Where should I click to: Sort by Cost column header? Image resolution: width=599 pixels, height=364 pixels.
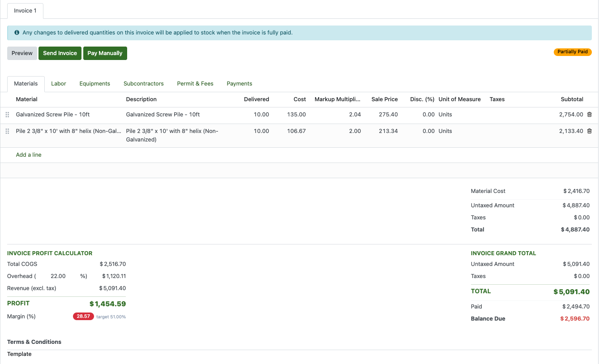pyautogui.click(x=300, y=99)
